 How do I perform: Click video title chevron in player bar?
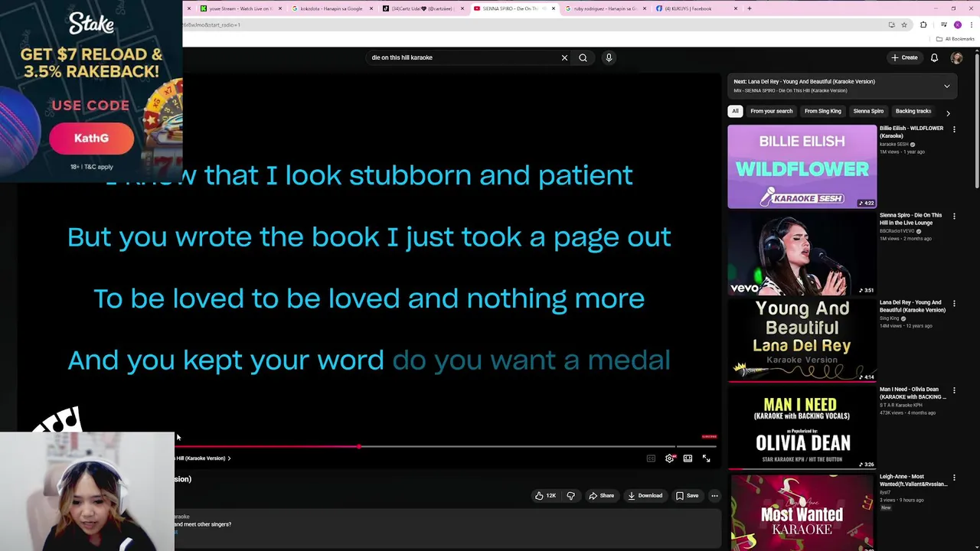229,458
